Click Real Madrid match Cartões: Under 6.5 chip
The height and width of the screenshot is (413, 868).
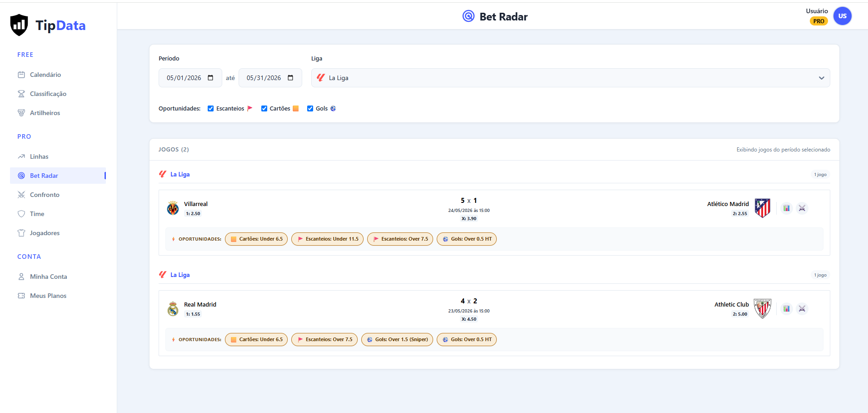click(256, 339)
